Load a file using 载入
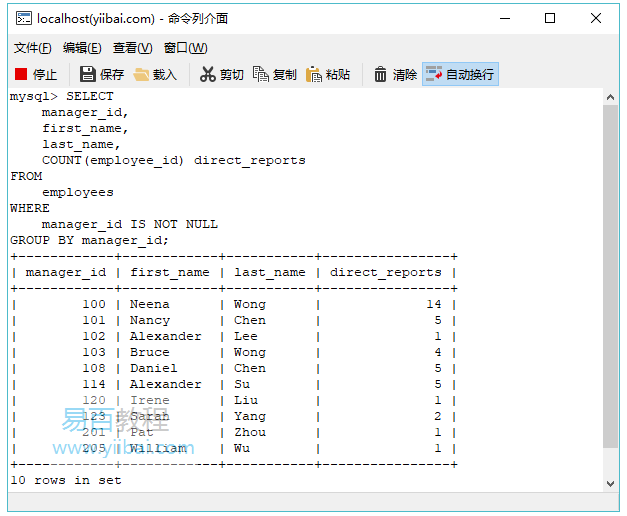This screenshot has width=627, height=516. [x=155, y=74]
